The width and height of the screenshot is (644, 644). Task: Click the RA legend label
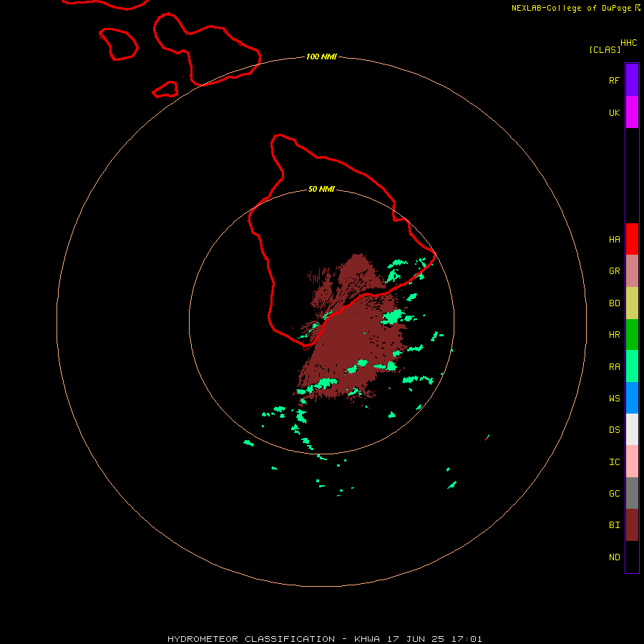(x=614, y=367)
